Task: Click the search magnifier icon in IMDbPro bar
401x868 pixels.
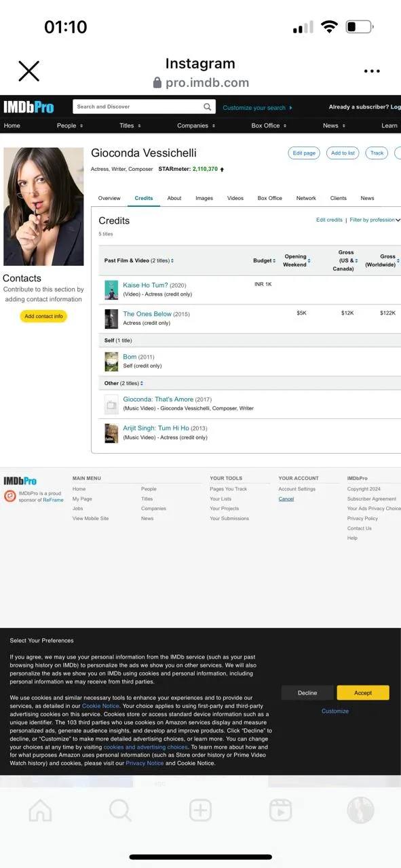Action: [x=208, y=107]
